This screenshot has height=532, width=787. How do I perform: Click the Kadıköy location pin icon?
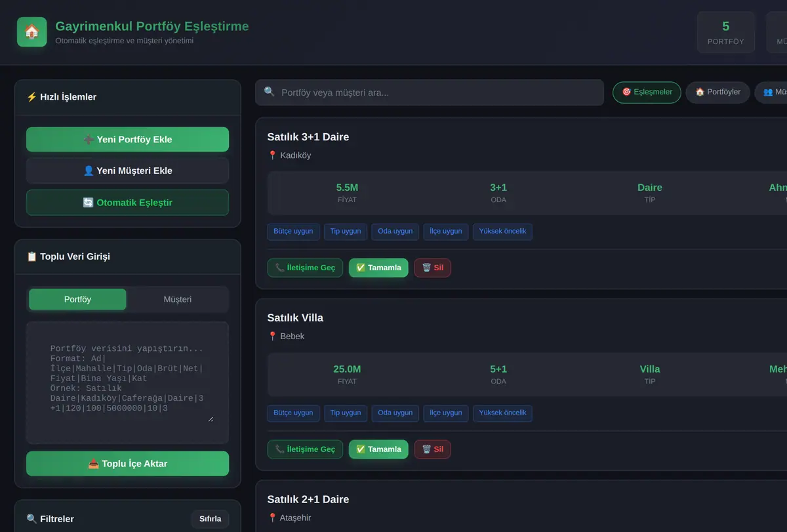pos(273,155)
